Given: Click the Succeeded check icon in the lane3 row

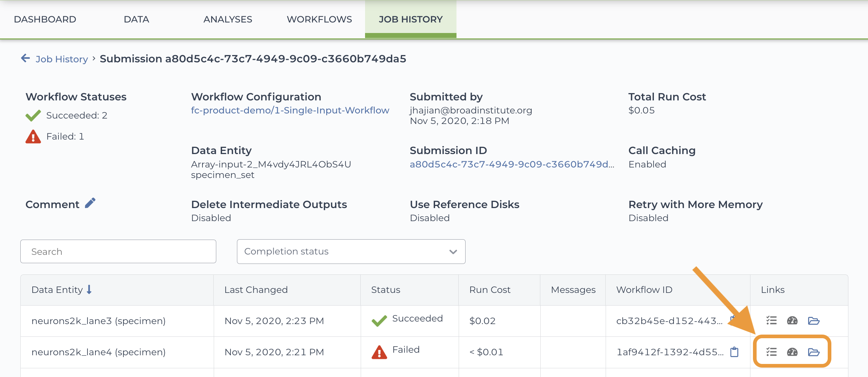Looking at the screenshot, I should 379,321.
